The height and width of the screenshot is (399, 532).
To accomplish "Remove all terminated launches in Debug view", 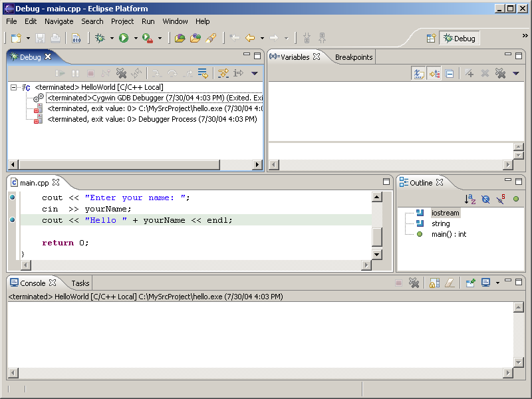I will click(121, 73).
